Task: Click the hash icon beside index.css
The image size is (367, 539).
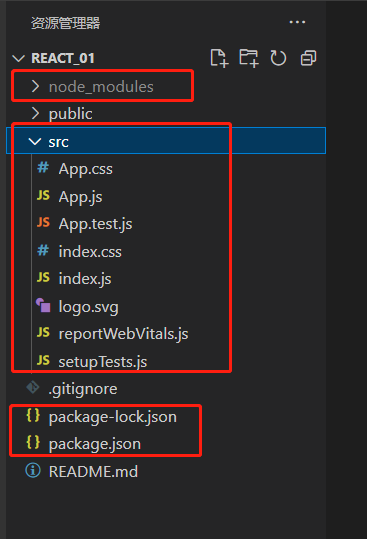Action: pyautogui.click(x=43, y=250)
